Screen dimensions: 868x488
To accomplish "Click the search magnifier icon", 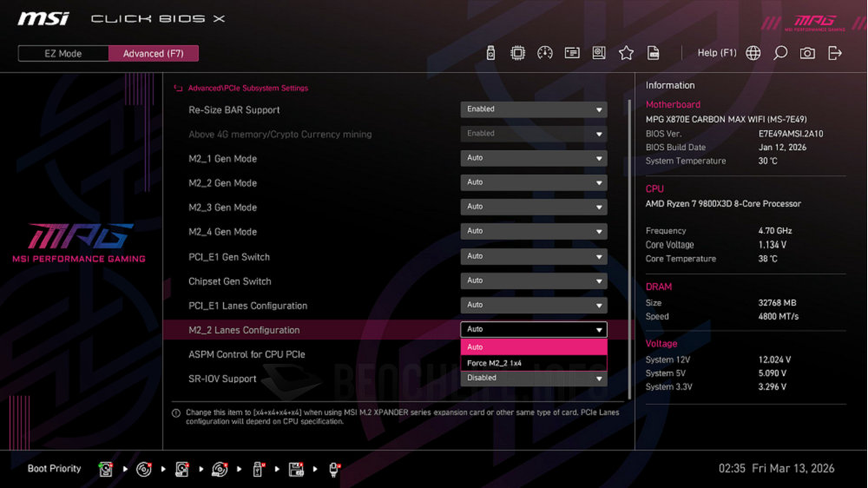I will tap(780, 53).
